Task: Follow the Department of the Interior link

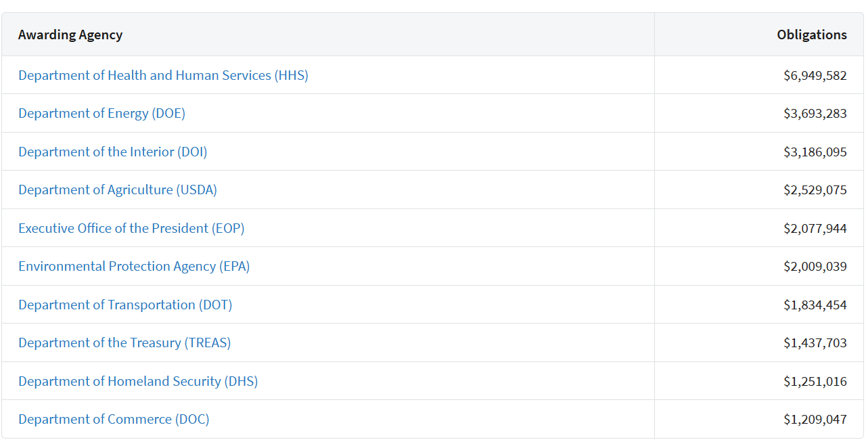Action: pos(113,152)
